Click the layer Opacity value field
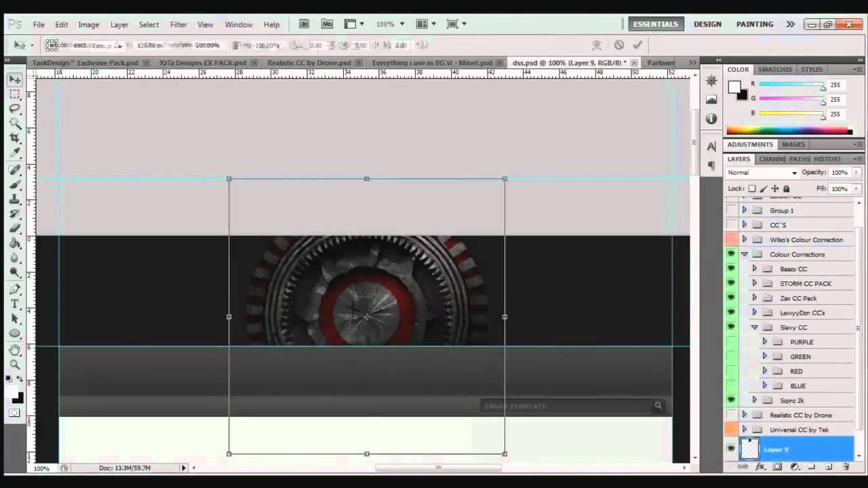Image resolution: width=868 pixels, height=488 pixels. pos(840,173)
